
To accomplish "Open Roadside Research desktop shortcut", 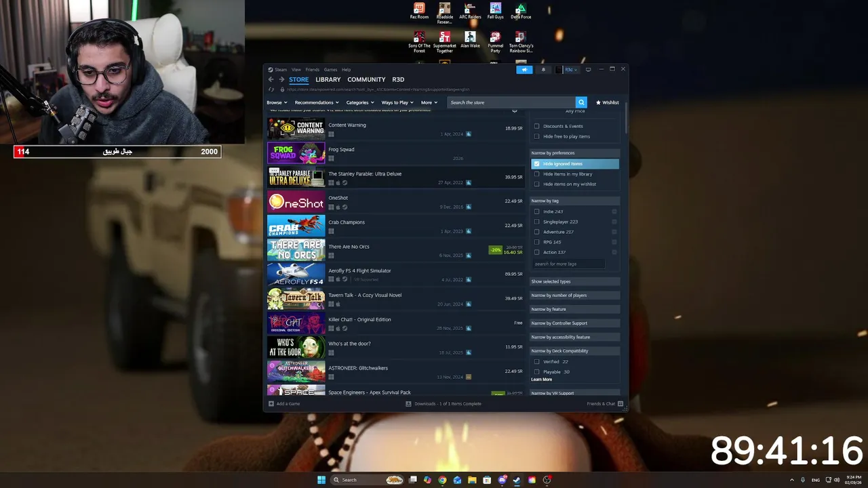I will click(x=444, y=14).
